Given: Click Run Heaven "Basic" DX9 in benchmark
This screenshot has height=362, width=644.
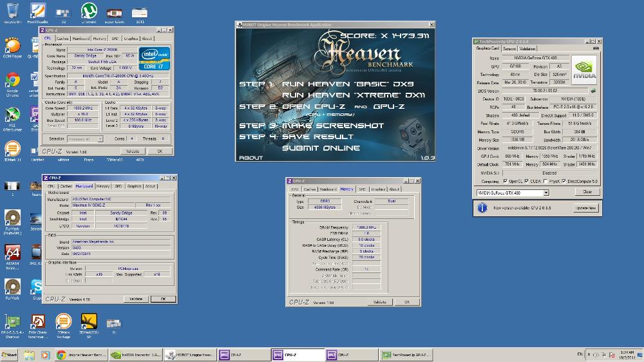Looking at the screenshot, I should tap(348, 84).
